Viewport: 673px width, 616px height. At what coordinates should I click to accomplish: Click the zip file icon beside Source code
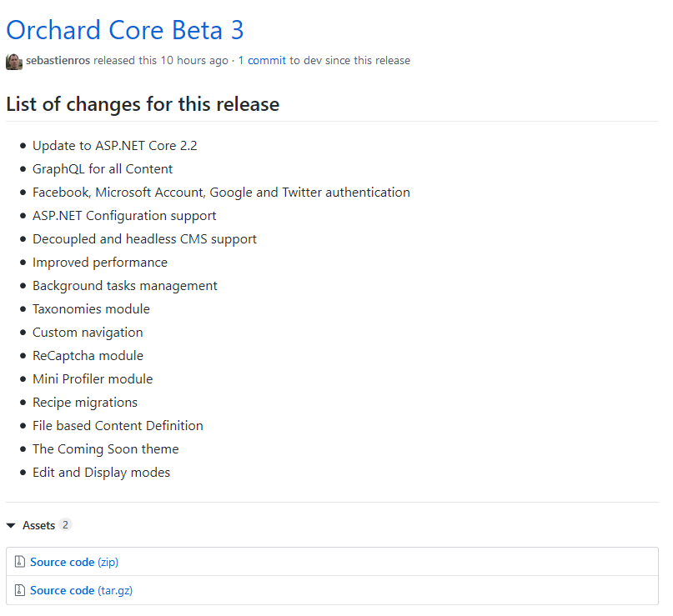click(x=20, y=562)
